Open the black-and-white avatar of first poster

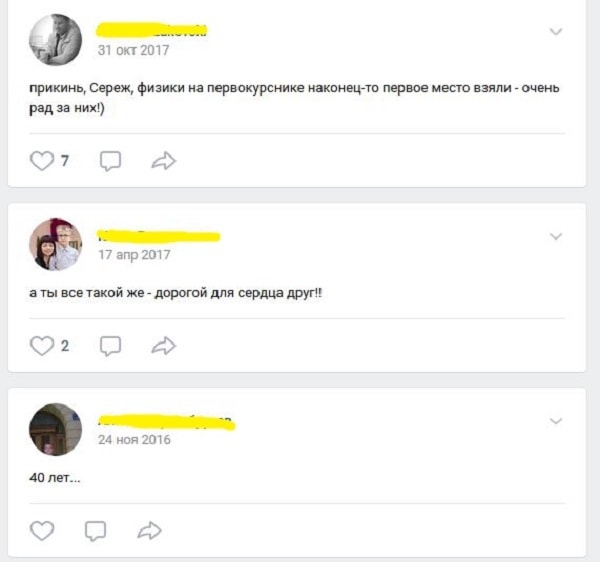tap(55, 40)
